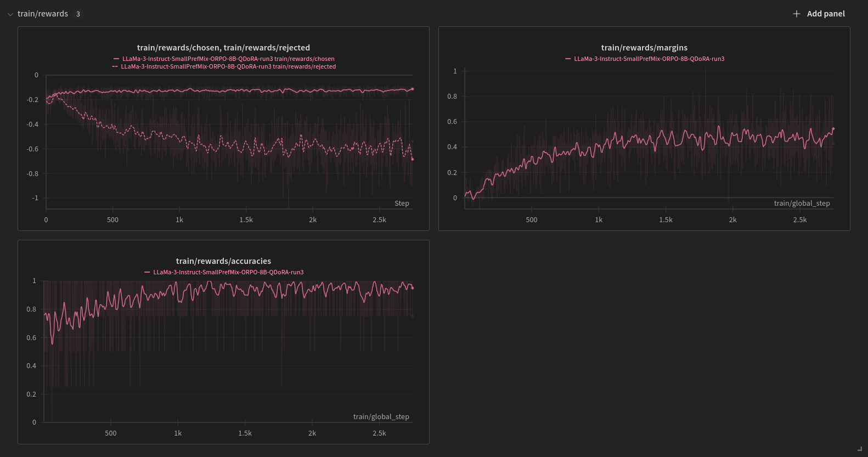
Task: Collapse the train/rewards section chevron
Action: coord(10,14)
